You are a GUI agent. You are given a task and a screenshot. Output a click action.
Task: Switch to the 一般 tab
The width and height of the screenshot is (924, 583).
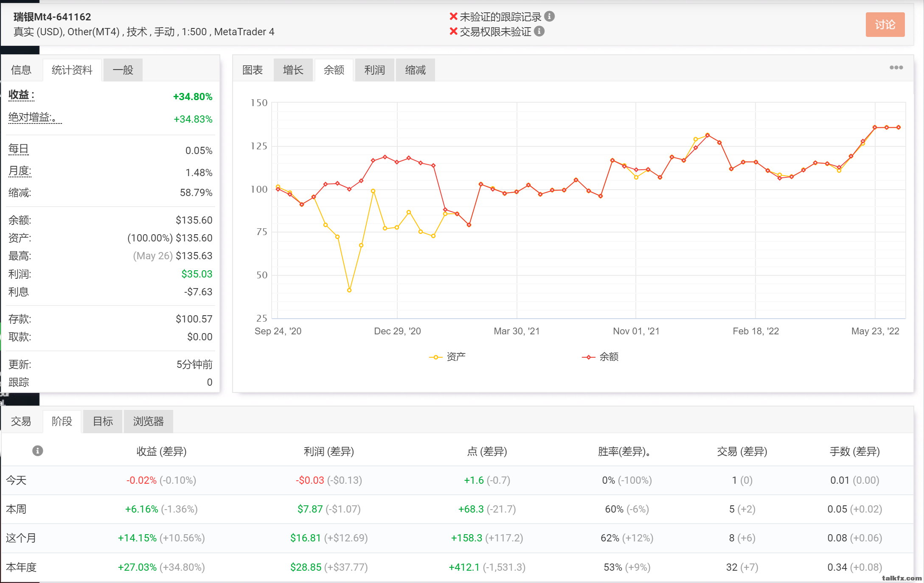pos(123,70)
